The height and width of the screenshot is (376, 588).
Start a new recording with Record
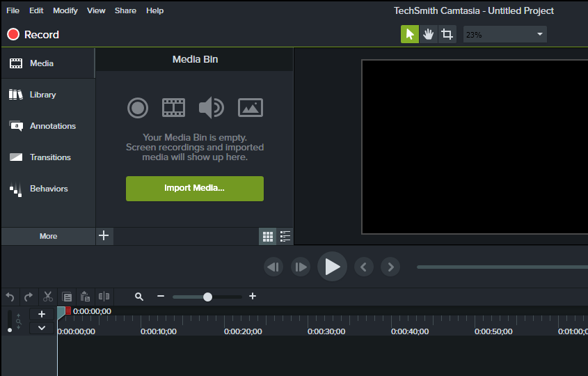click(x=33, y=35)
